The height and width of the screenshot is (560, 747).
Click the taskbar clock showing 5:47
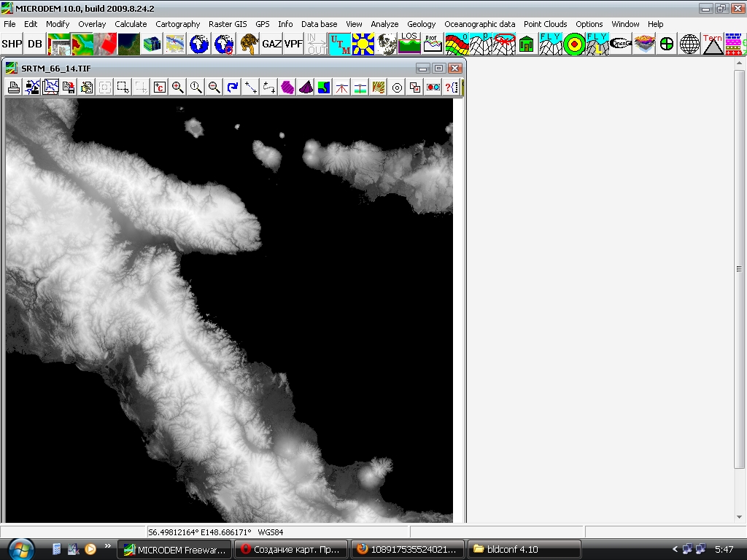tap(724, 550)
